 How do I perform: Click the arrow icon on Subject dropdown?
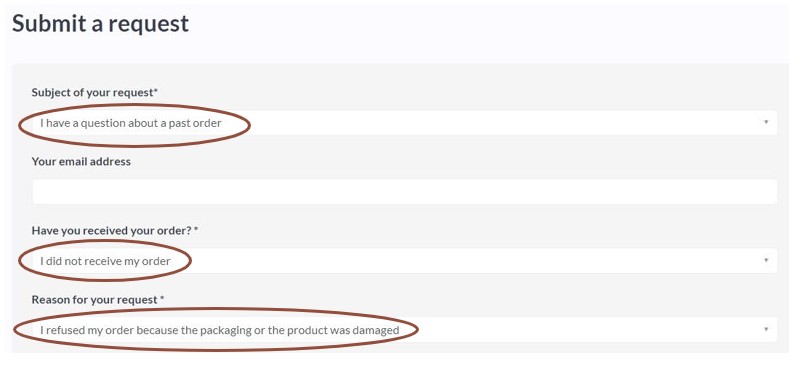(766, 123)
